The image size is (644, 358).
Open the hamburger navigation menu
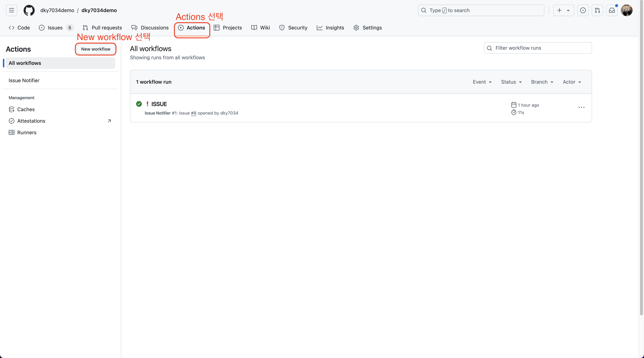coord(12,10)
